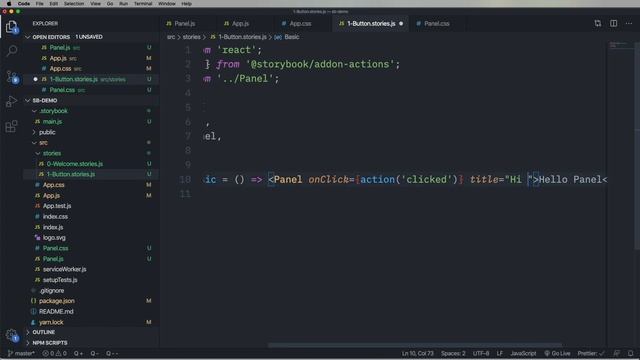Open the Go menu
Image resolution: width=640 pixels, height=360 pixels.
(110, 3)
